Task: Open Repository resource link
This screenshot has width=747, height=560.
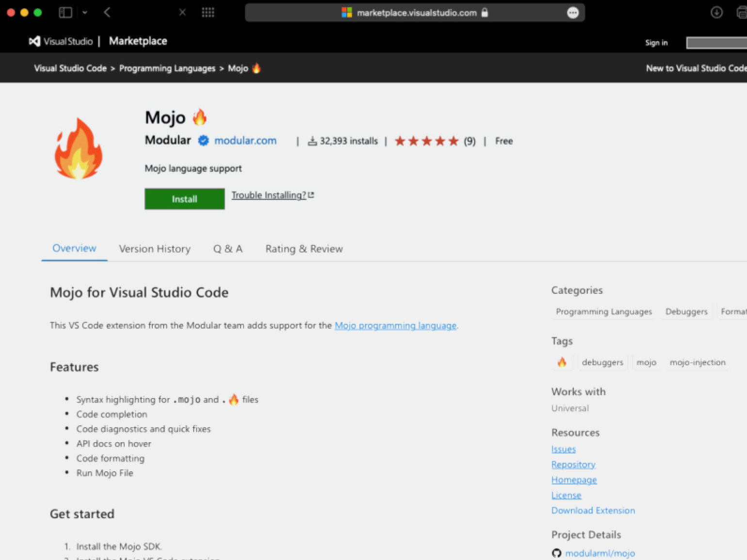Action: tap(573, 464)
